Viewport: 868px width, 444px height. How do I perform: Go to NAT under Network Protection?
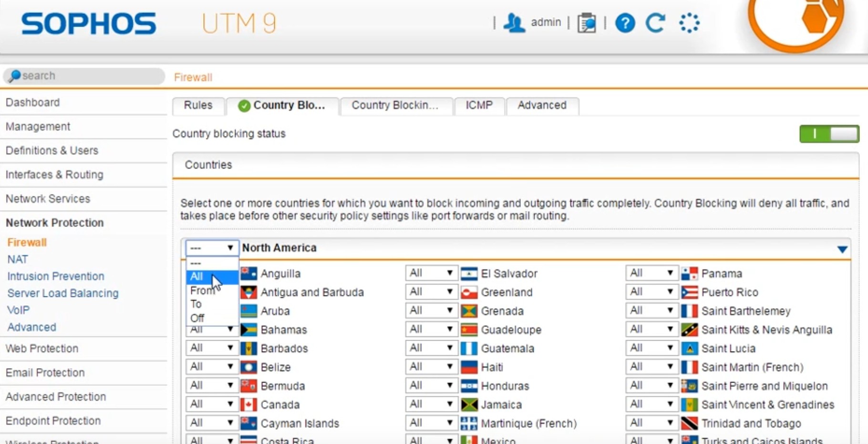click(x=18, y=260)
